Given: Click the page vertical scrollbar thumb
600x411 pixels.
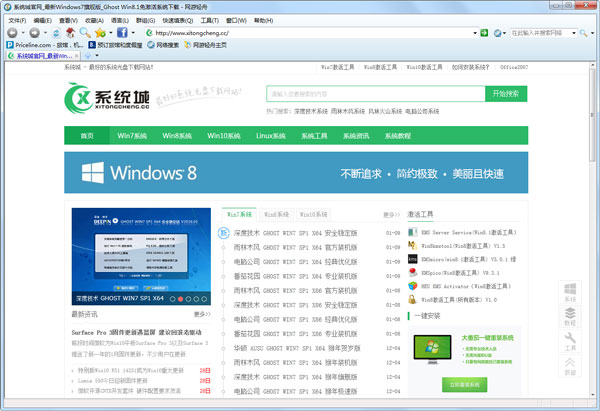Looking at the screenshot, I should pyautogui.click(x=593, y=116).
